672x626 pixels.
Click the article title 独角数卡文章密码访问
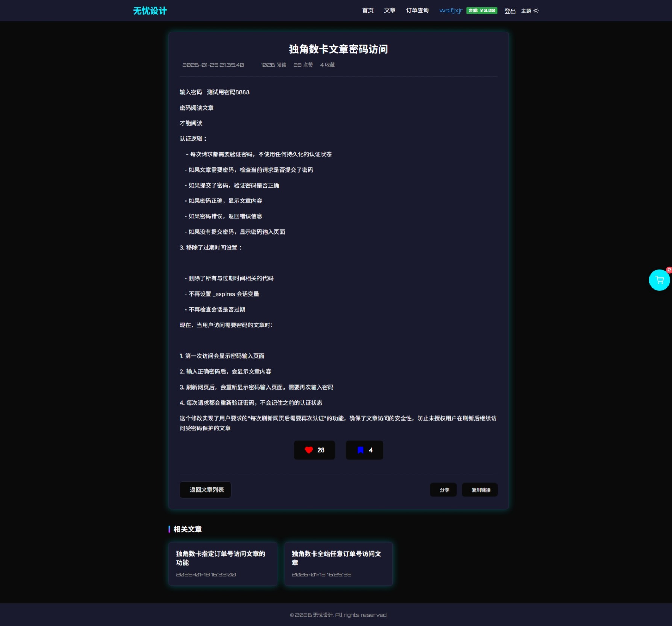(338, 49)
